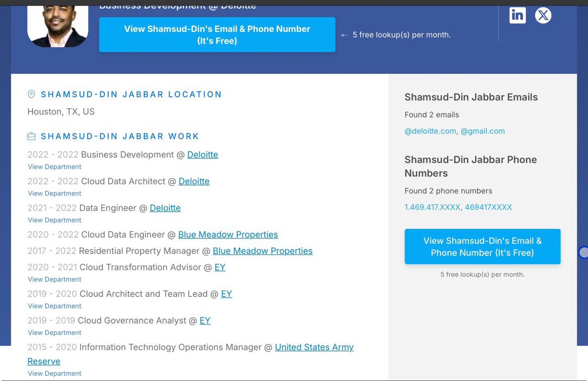Click the X (Twitter) social icon

coord(543,15)
